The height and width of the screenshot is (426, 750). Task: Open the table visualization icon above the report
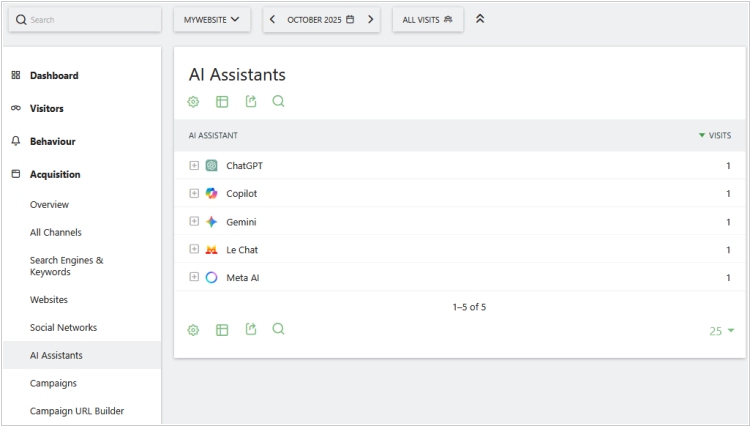[x=222, y=101]
